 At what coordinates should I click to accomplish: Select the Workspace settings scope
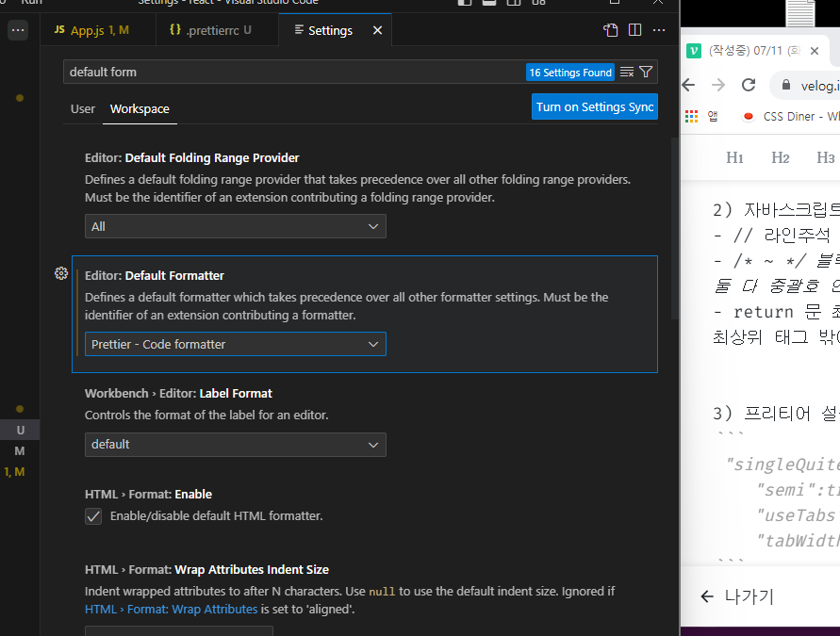click(140, 108)
